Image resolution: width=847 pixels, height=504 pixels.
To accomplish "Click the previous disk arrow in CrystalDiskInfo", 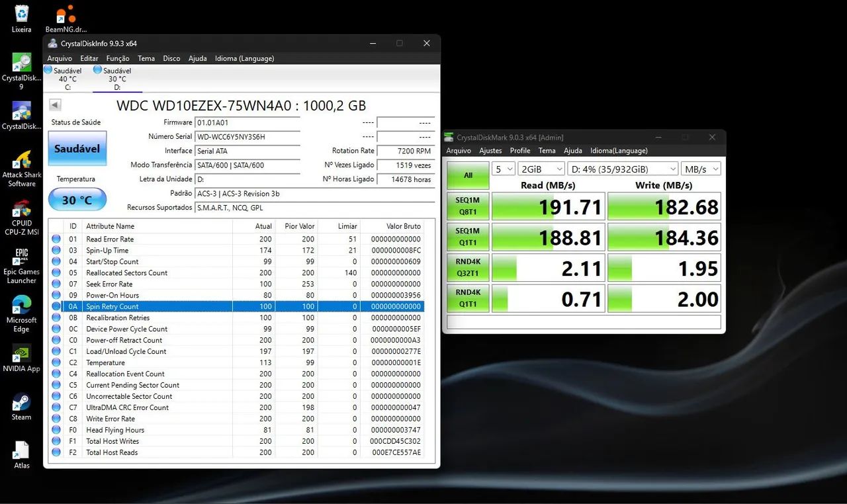I will 56,105.
